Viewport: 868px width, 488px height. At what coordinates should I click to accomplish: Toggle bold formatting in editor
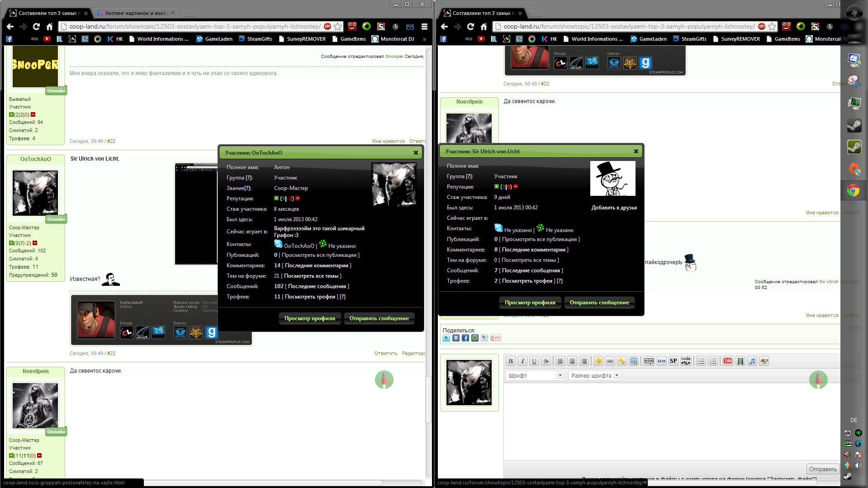[x=511, y=361]
